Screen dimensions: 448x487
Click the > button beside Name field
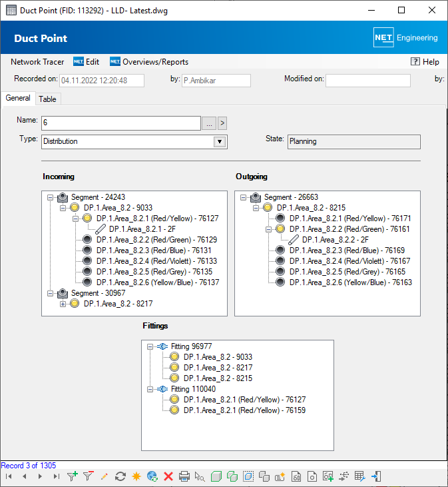click(x=222, y=123)
